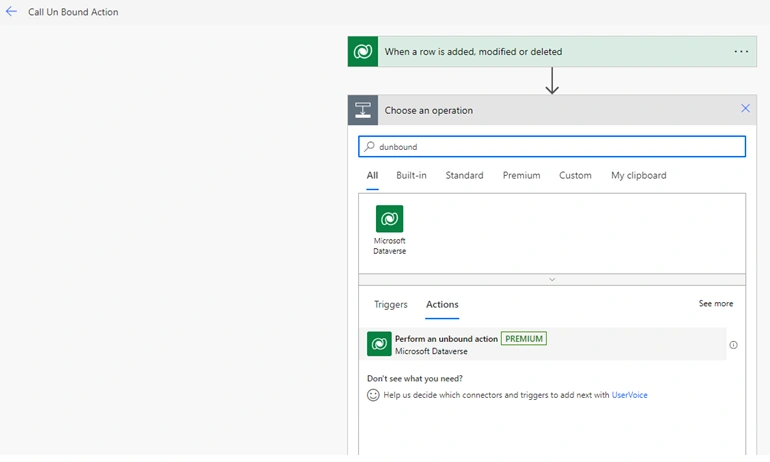770x462 pixels.
Task: Click the See more link
Action: tap(716, 303)
